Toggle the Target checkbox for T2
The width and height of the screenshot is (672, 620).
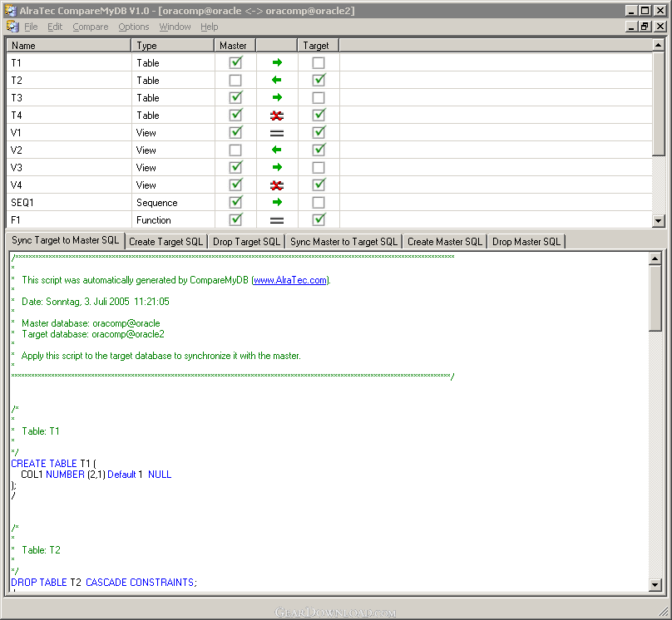tap(319, 81)
